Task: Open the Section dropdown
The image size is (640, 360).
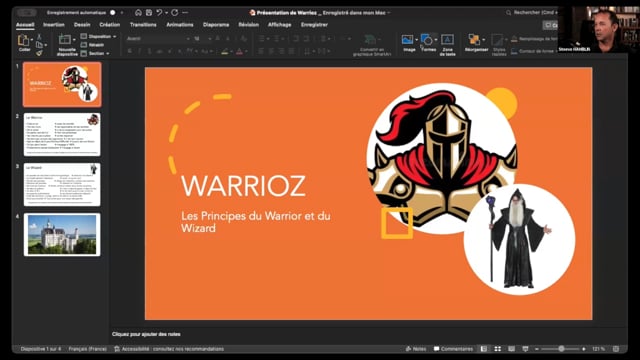Action: [x=95, y=53]
